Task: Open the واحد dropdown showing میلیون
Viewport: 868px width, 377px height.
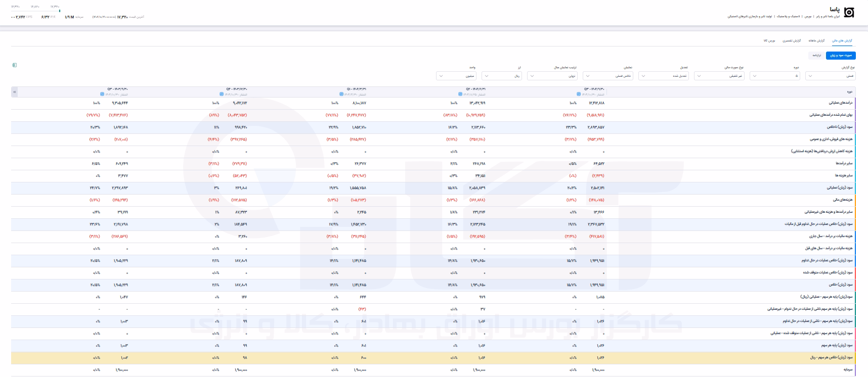Action: pos(456,76)
